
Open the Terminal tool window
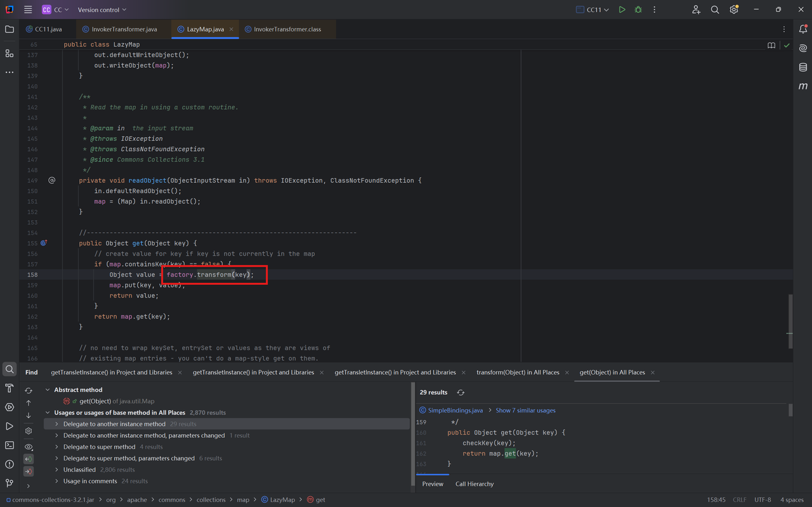[x=10, y=445]
